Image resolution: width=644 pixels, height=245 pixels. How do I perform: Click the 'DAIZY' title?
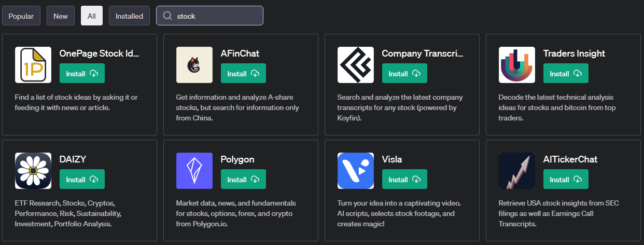73,159
